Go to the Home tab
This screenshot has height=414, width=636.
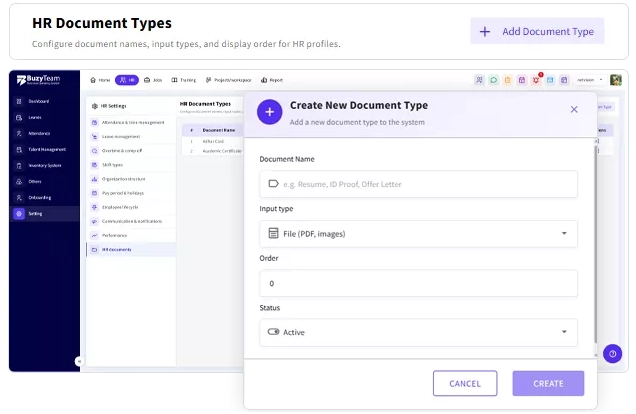100,80
